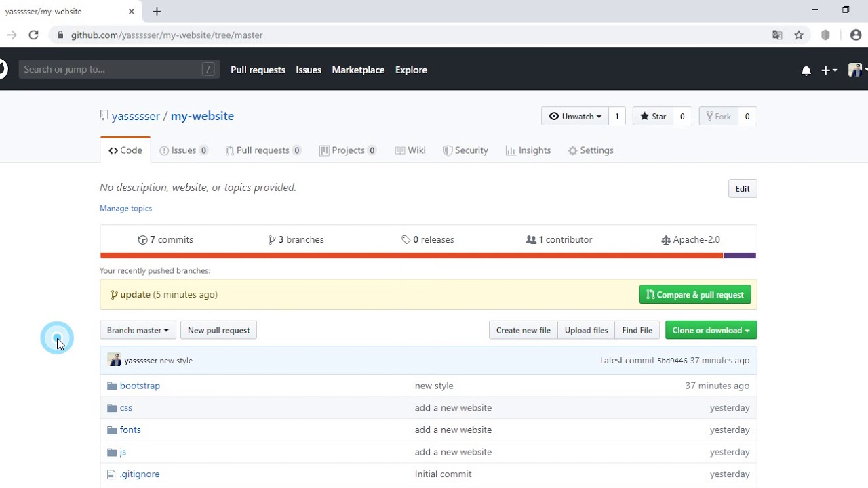This screenshot has width=868, height=488.
Task: Go to Explore in the top navigation
Action: pyautogui.click(x=411, y=70)
